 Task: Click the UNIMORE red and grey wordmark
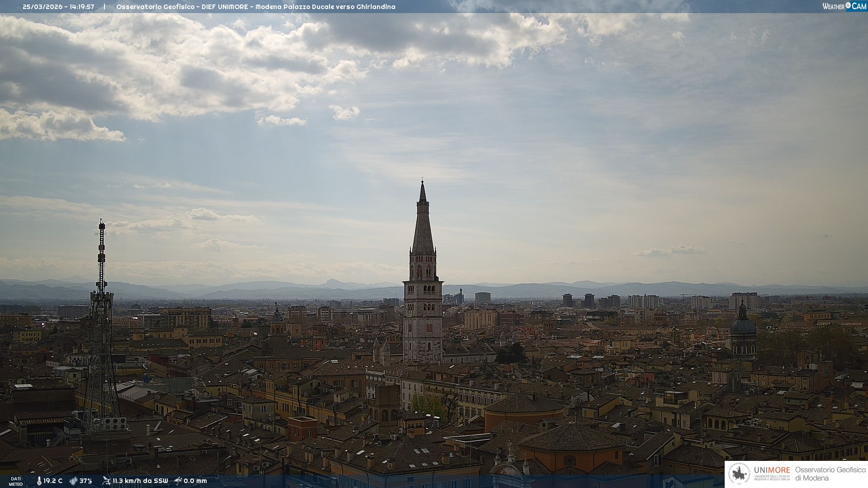(x=772, y=470)
